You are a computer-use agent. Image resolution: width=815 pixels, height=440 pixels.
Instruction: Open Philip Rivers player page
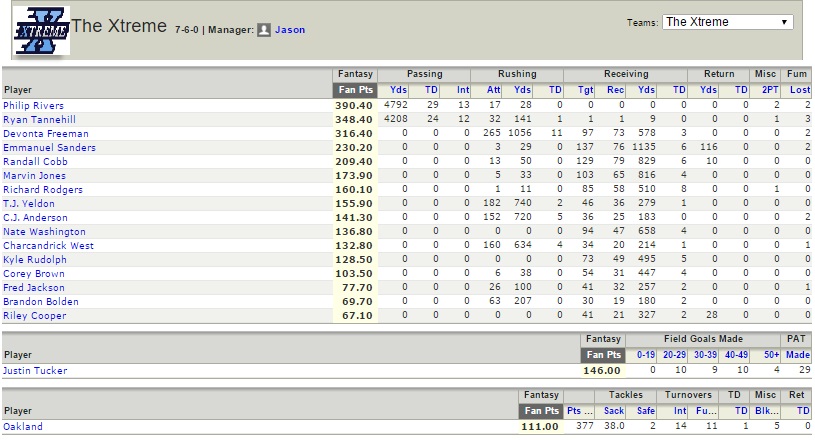[x=33, y=105]
